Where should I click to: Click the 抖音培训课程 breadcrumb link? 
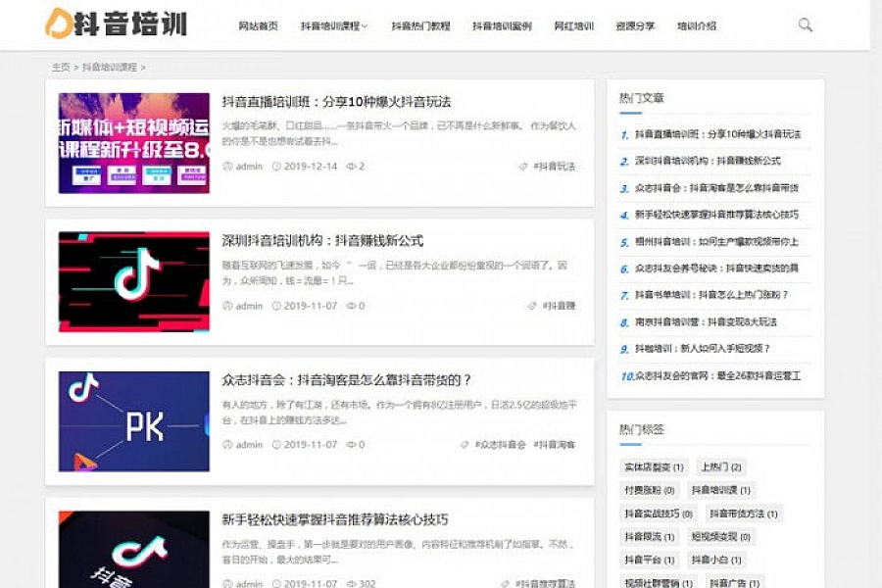pyautogui.click(x=110, y=67)
